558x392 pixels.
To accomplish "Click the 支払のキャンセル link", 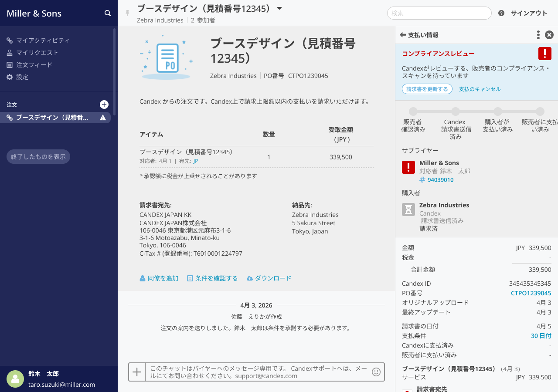I will point(480,89).
